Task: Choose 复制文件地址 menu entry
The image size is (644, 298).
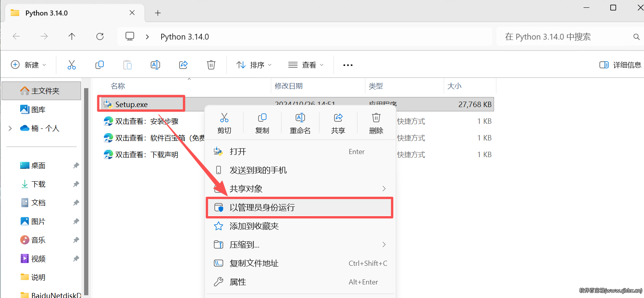Action: (x=300, y=263)
